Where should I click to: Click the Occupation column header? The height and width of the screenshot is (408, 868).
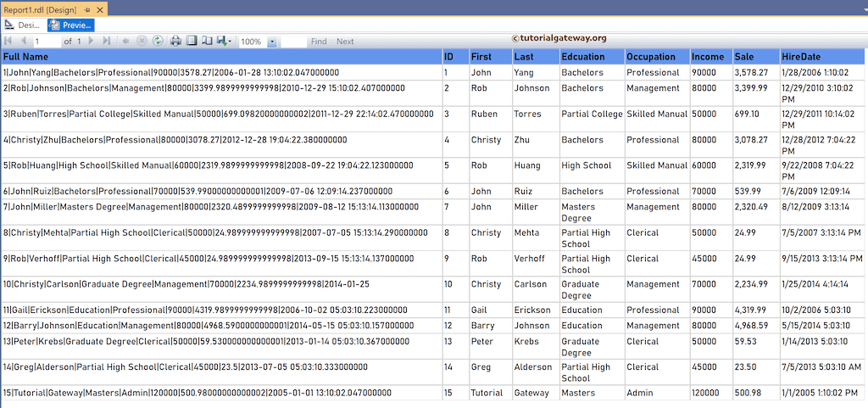(657, 57)
